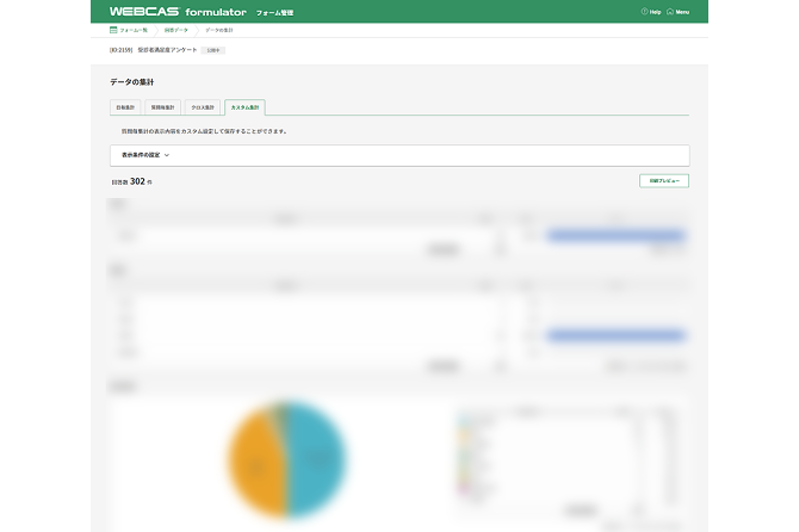Switch to the 項目毎集計 tab
This screenshot has height=532, width=799.
coord(163,107)
